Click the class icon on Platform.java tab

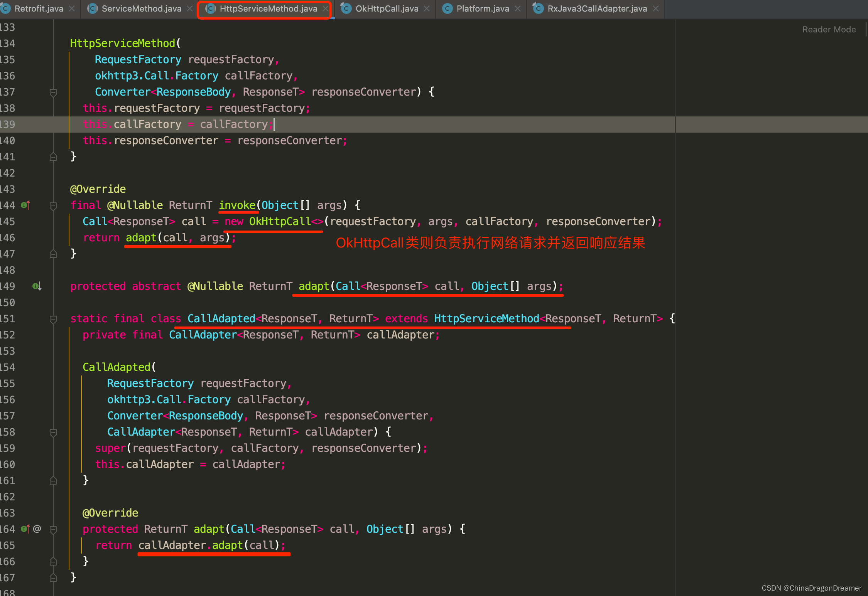click(x=448, y=8)
